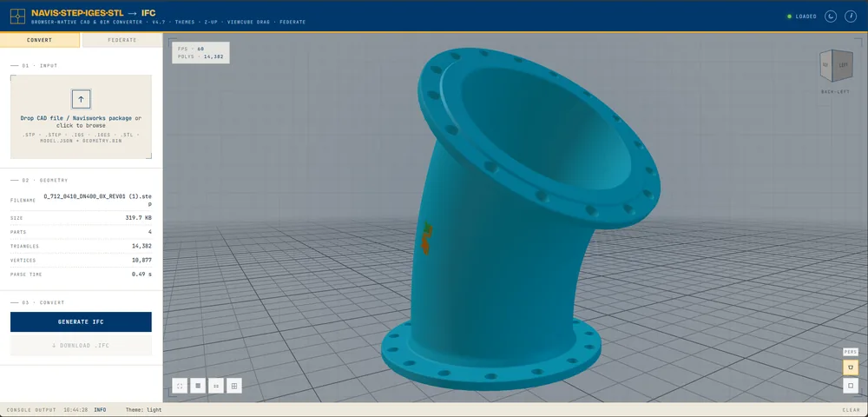Click the CAD file drop zone to browse

[x=81, y=117]
